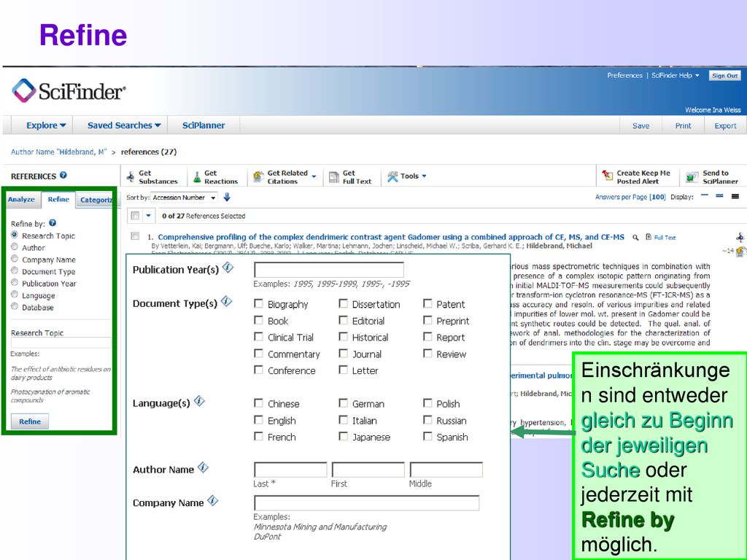Click the Refine by help icon
Viewport: 747px width, 560px height.
click(x=53, y=223)
